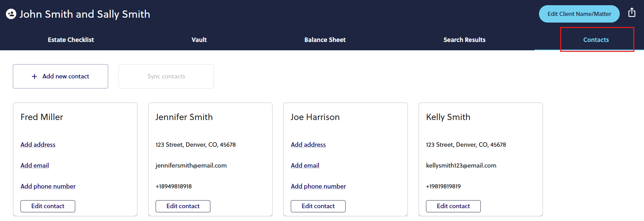Add address for Joe Harrison

click(308, 145)
